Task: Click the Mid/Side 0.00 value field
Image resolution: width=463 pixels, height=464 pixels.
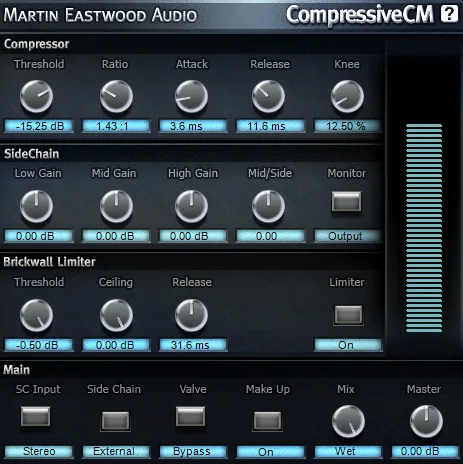Action: point(270,236)
